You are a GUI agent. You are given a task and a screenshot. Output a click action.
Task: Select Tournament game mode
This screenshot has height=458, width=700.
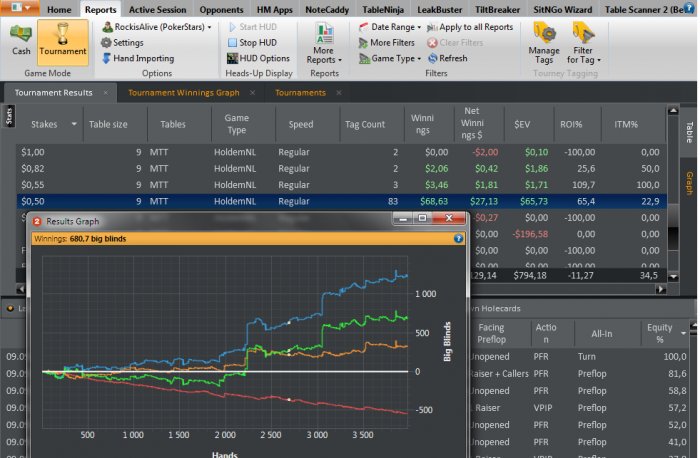(62, 38)
